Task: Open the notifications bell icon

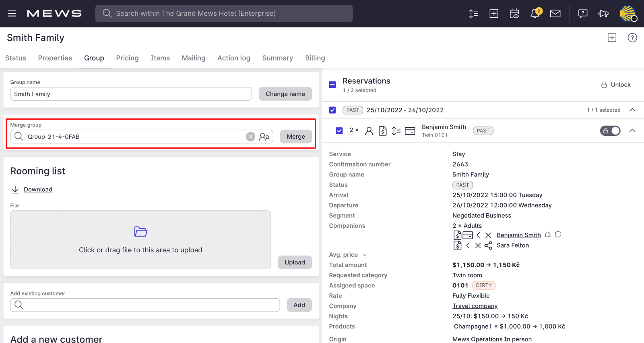Action: tap(535, 14)
